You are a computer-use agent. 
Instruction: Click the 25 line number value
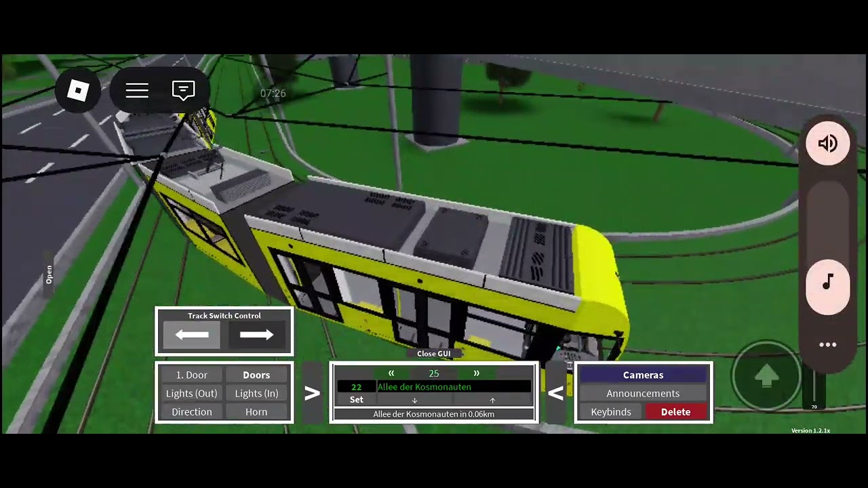tap(434, 373)
